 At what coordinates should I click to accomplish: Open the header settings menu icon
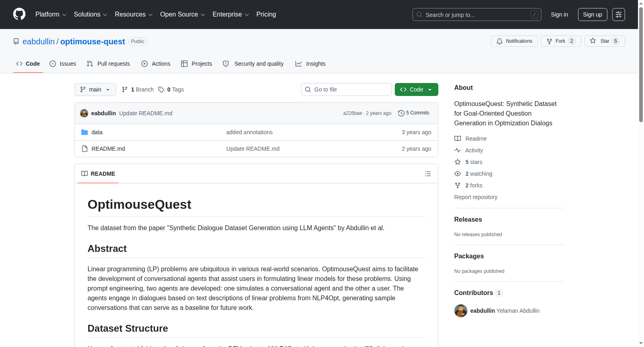coord(619,15)
